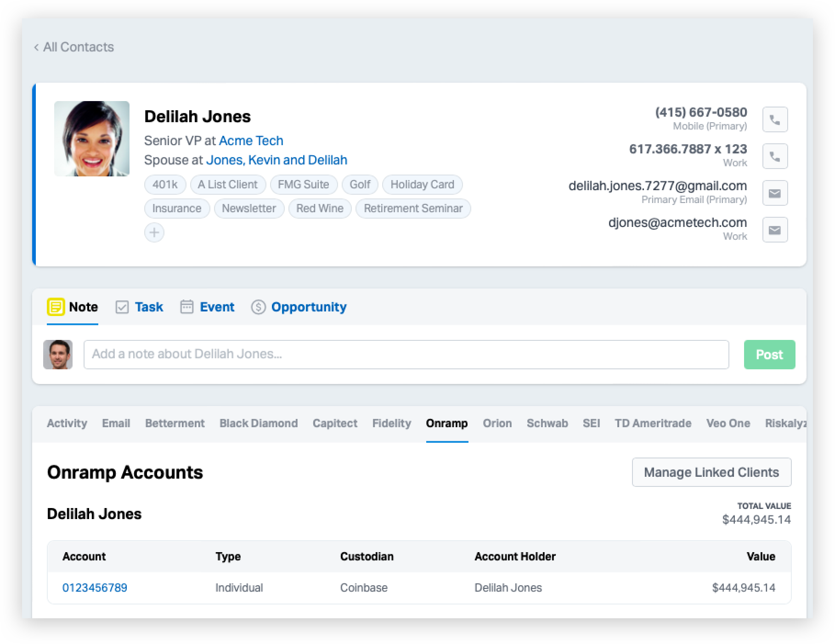Switch to the Note tab
Viewport: 835px width, 644px height.
point(73,307)
